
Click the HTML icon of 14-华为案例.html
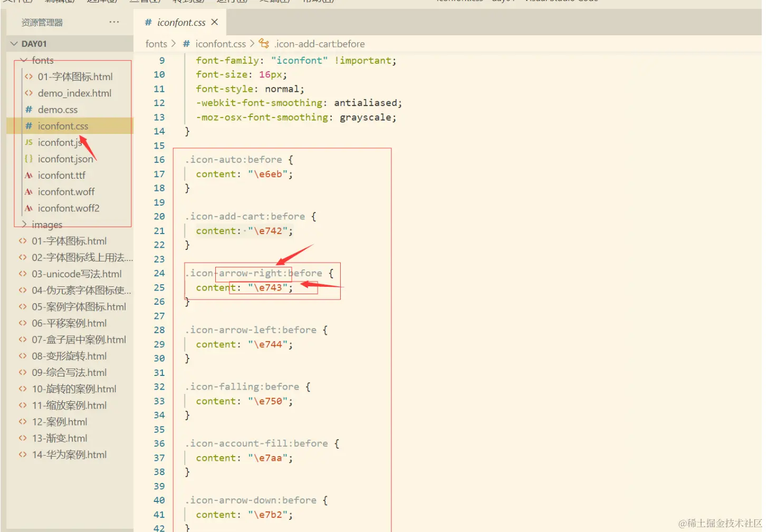(x=22, y=454)
